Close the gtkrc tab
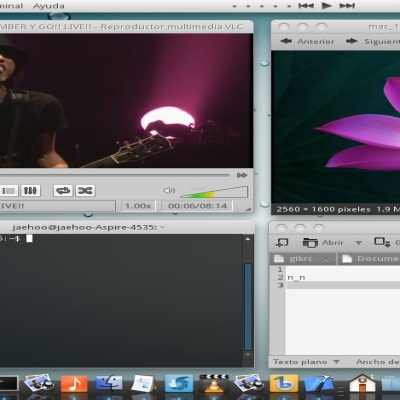 coord(326,259)
